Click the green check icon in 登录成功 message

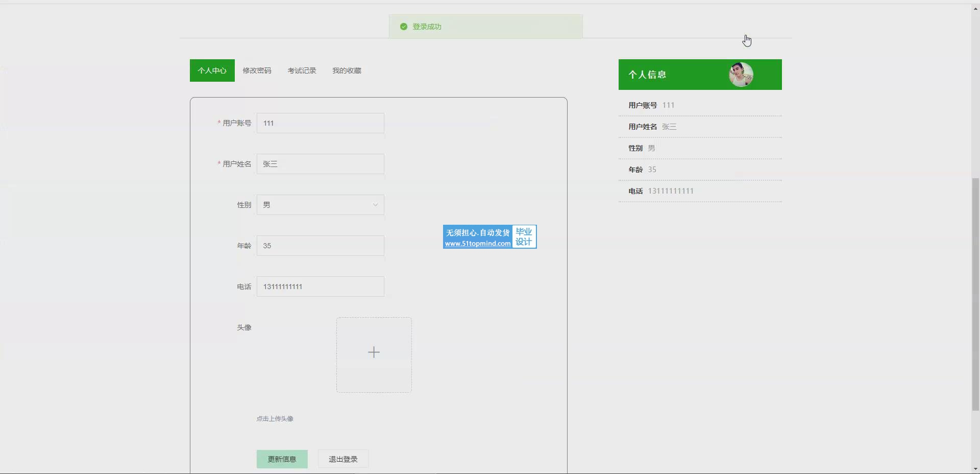(404, 27)
